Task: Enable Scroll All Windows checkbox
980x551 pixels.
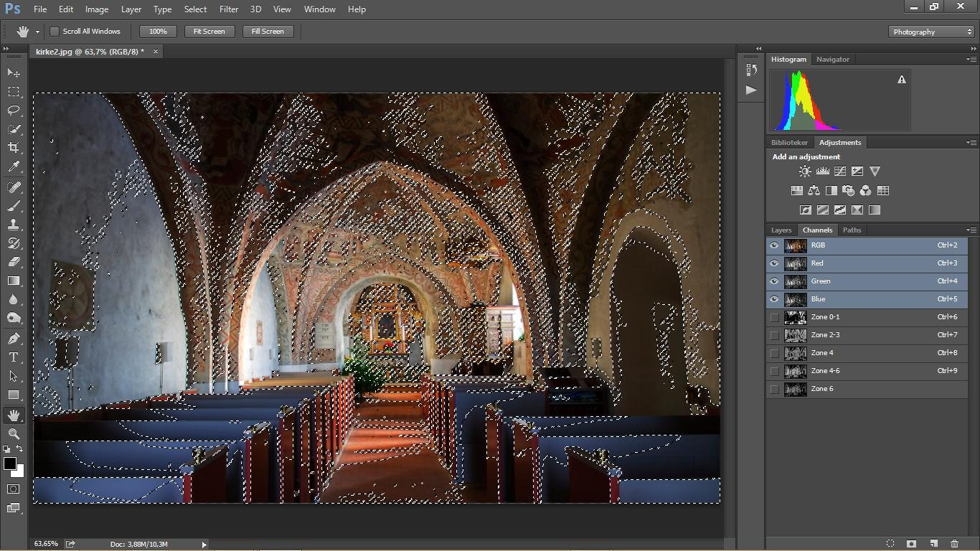Action: [x=54, y=32]
